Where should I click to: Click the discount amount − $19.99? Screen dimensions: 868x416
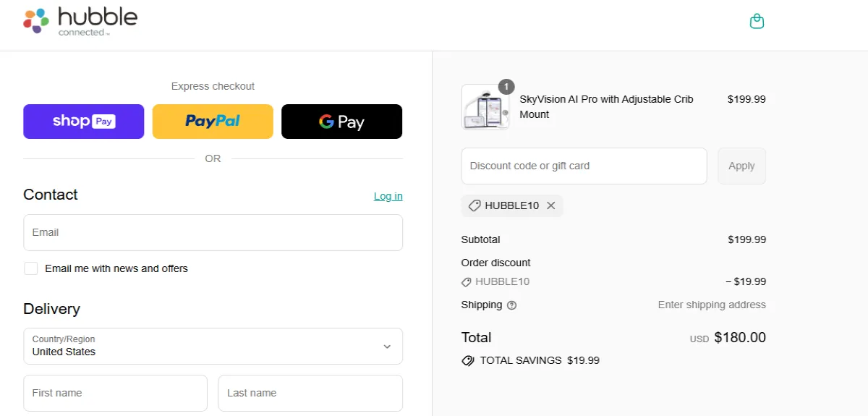[x=746, y=281]
